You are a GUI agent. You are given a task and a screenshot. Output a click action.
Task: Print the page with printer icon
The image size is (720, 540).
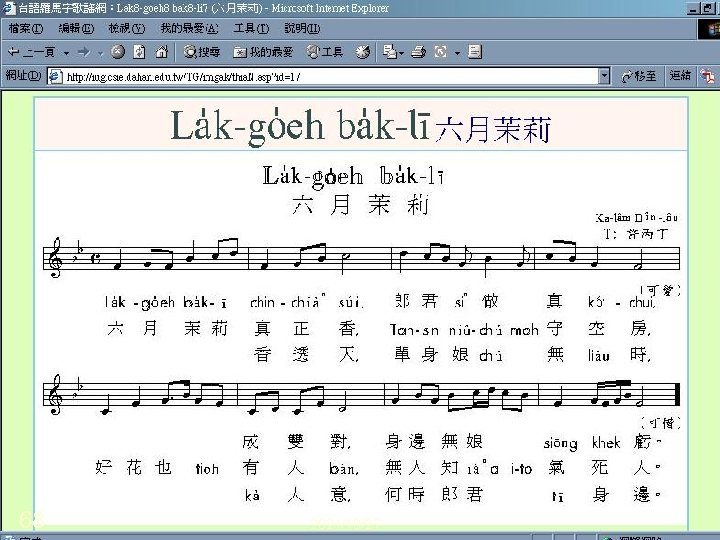pos(418,52)
